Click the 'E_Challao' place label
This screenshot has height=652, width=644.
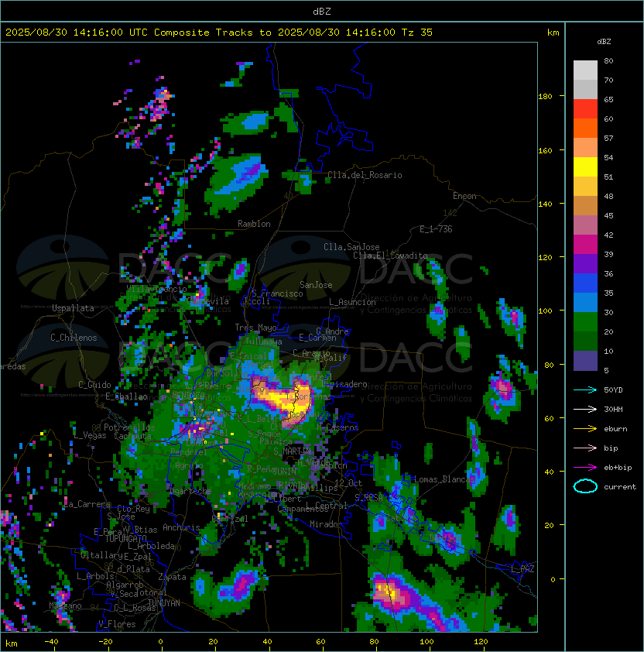point(126,396)
